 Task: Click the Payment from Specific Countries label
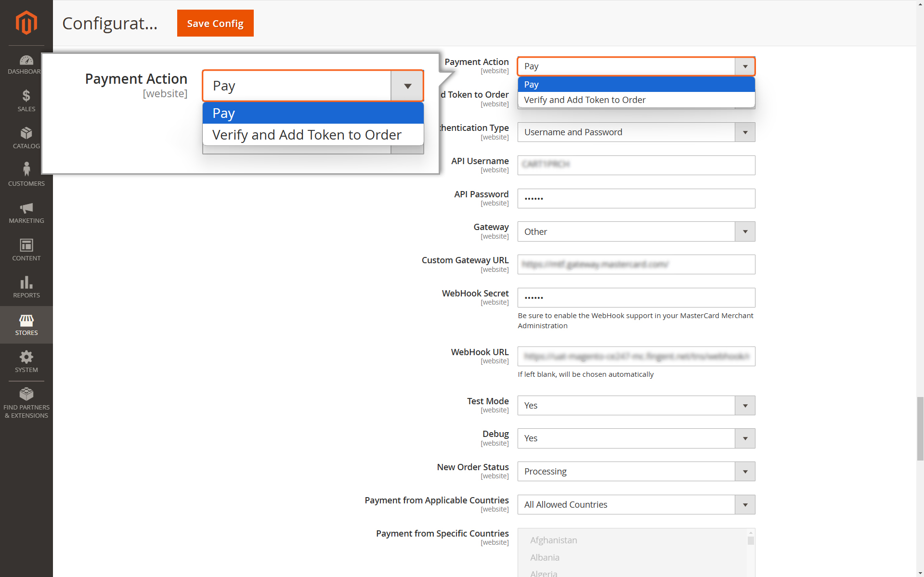pyautogui.click(x=442, y=533)
